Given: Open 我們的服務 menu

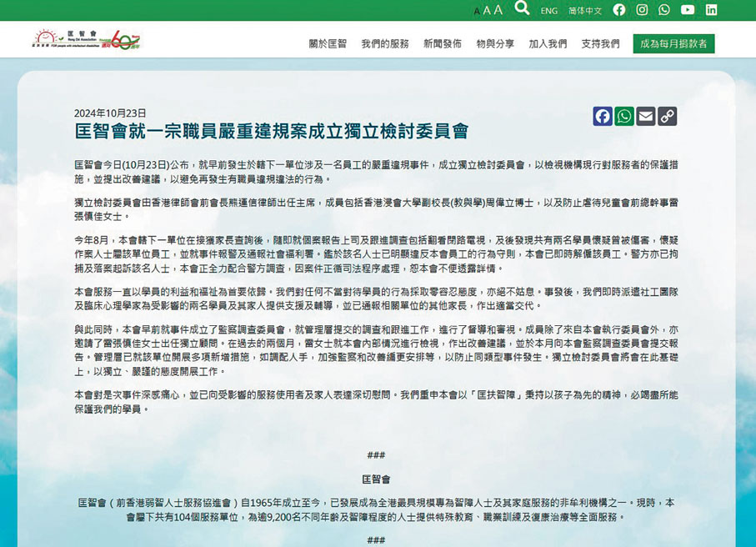Looking at the screenshot, I should click(385, 44).
